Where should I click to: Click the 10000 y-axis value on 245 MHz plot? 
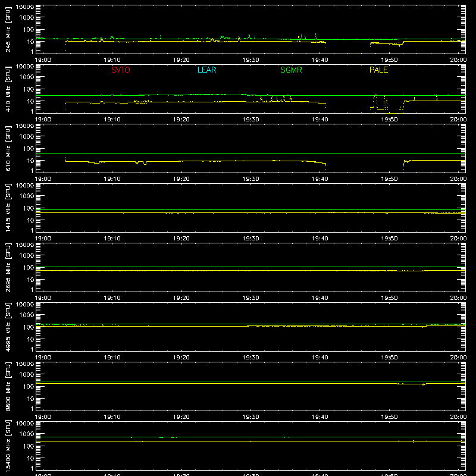(x=25, y=7)
